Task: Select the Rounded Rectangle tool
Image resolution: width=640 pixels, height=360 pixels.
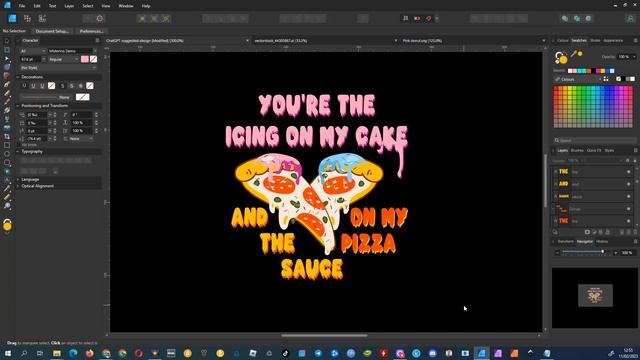Action: point(7,162)
